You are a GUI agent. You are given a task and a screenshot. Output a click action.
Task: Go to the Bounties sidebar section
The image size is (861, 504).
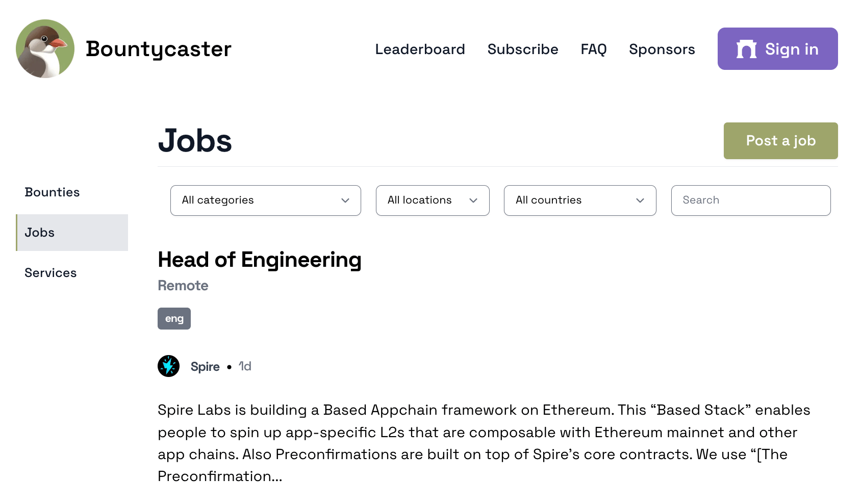52,192
